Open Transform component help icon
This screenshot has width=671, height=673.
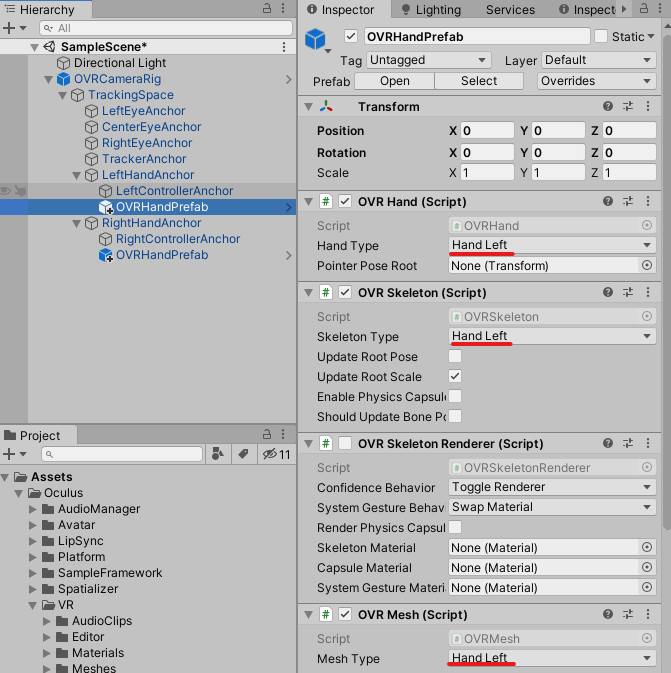pos(607,106)
